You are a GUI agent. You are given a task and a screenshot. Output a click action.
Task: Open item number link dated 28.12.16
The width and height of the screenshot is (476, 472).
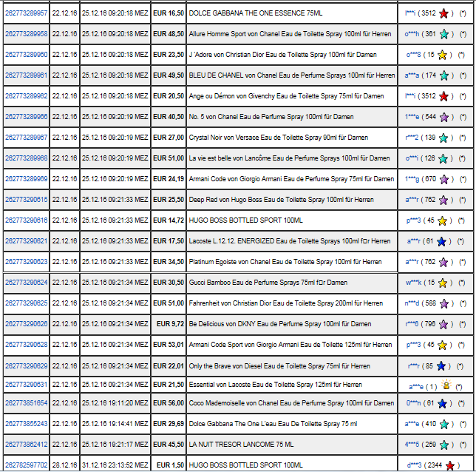[x=27, y=465]
